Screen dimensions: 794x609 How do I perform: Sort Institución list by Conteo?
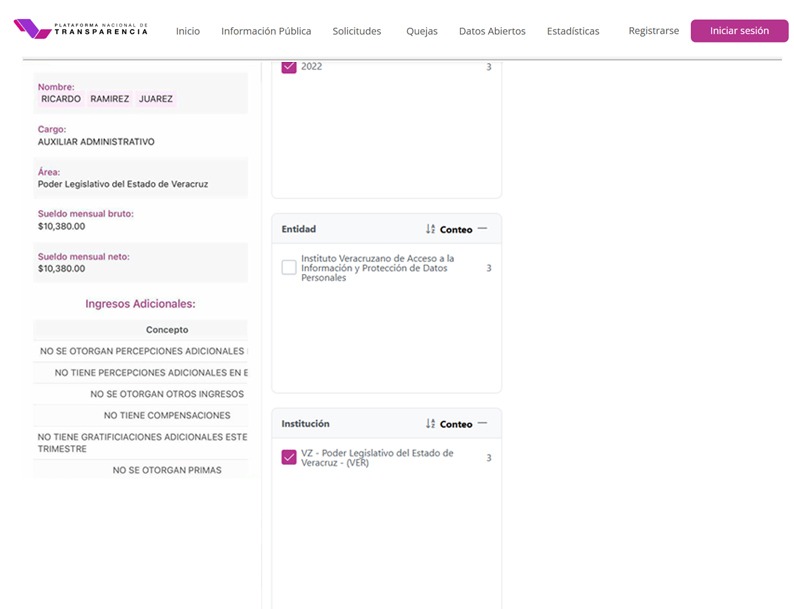pyautogui.click(x=456, y=424)
